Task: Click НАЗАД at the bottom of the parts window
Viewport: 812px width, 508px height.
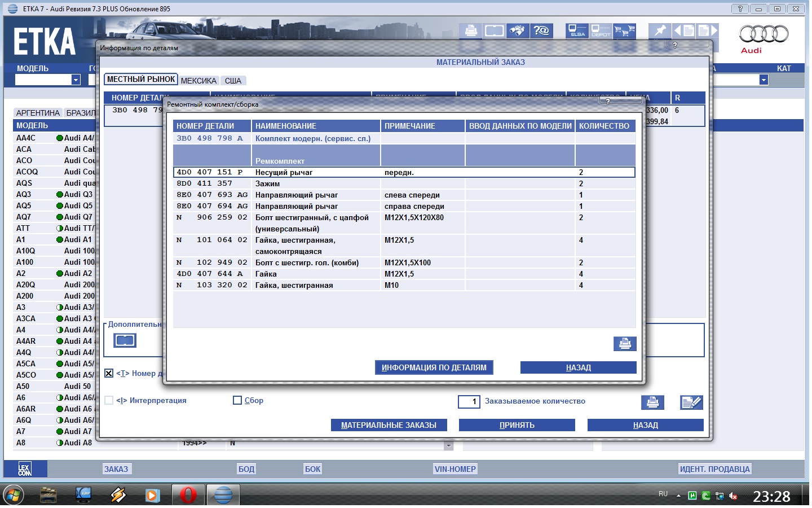Action: [646, 425]
